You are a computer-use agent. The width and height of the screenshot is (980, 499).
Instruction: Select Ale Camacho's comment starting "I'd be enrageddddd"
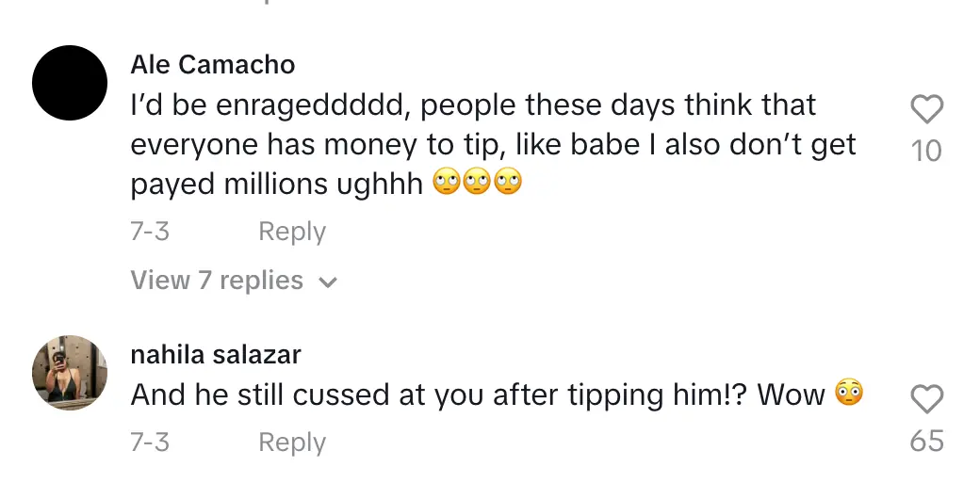(x=473, y=105)
